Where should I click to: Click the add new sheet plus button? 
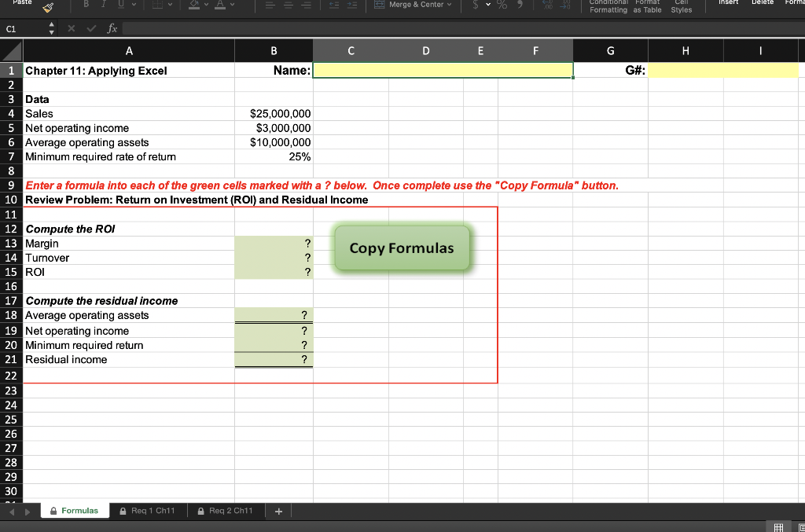coord(278,510)
